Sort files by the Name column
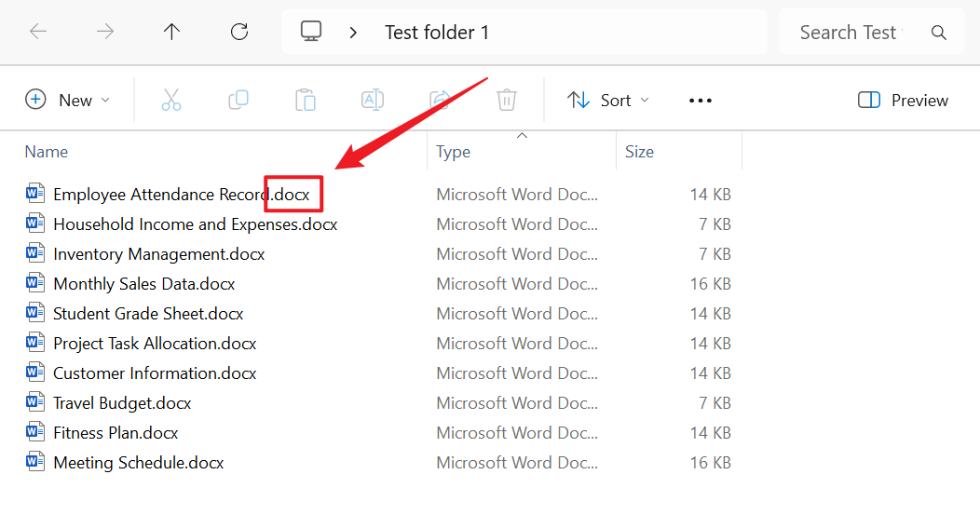980x515 pixels. (x=47, y=152)
